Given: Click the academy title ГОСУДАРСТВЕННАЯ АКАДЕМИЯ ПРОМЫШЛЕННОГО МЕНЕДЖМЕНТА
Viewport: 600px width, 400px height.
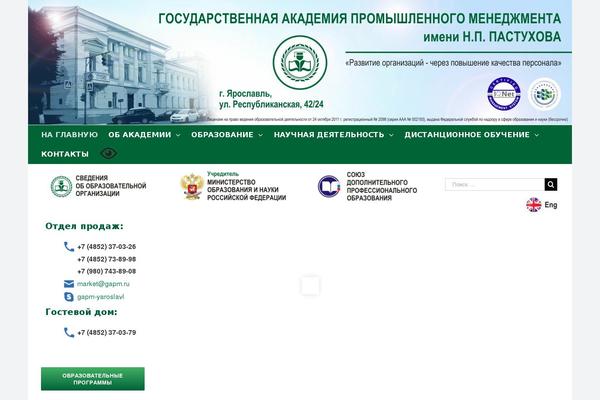Looking at the screenshot, I should (x=360, y=18).
